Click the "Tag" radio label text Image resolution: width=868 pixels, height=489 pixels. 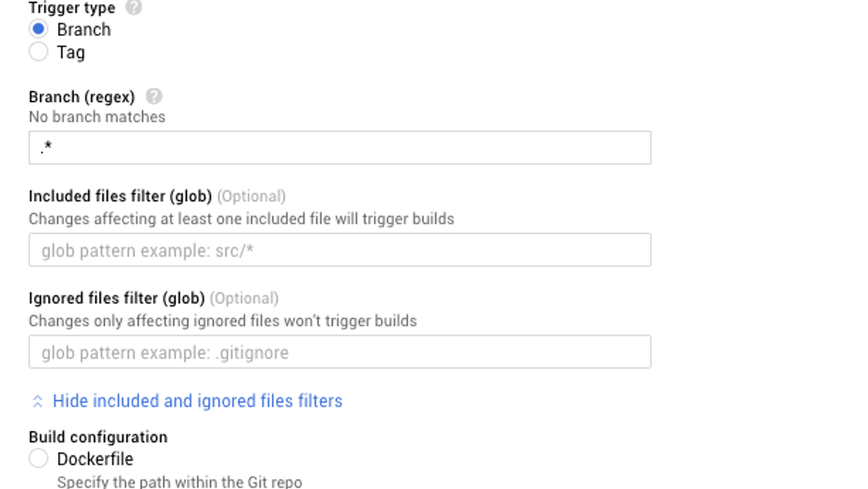(71, 53)
